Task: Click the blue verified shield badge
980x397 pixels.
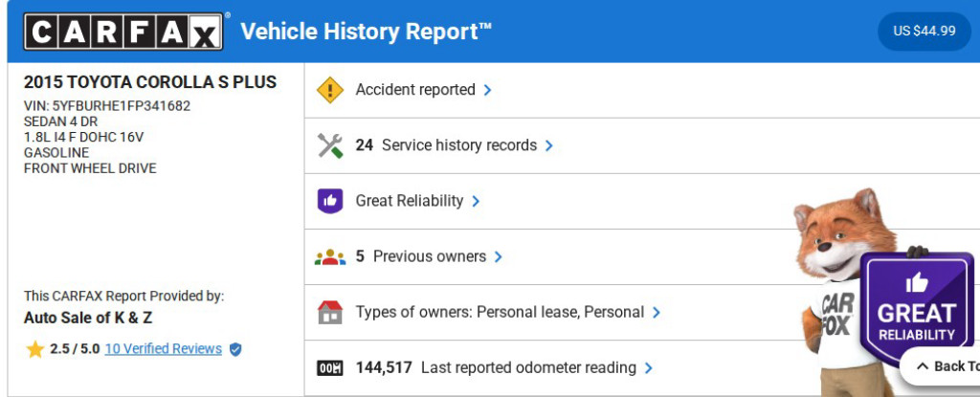Action: [235, 349]
